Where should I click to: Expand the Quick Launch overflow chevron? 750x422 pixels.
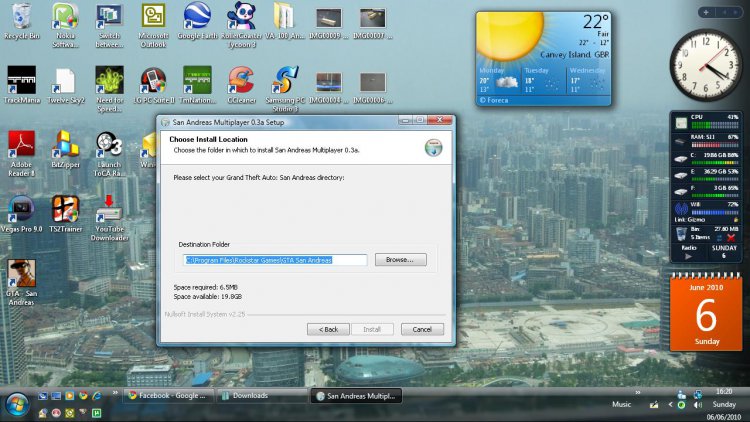[x=115, y=393]
